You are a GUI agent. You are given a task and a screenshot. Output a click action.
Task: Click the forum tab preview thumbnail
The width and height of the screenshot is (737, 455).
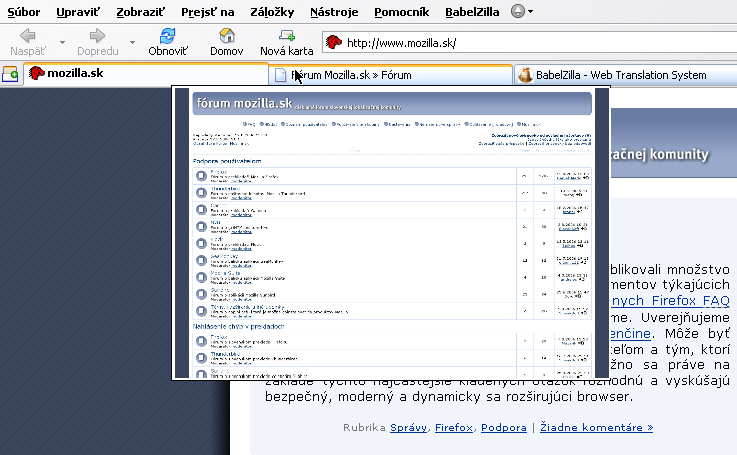tap(391, 233)
